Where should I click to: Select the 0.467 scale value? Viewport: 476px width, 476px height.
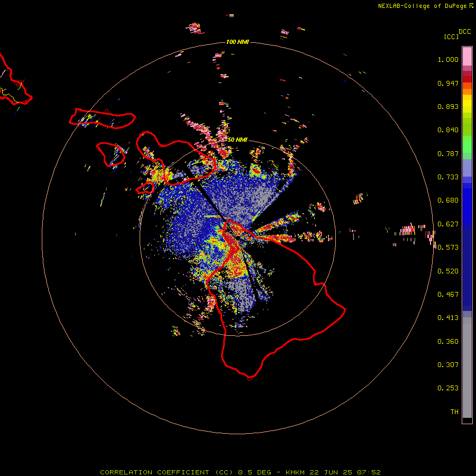click(448, 295)
